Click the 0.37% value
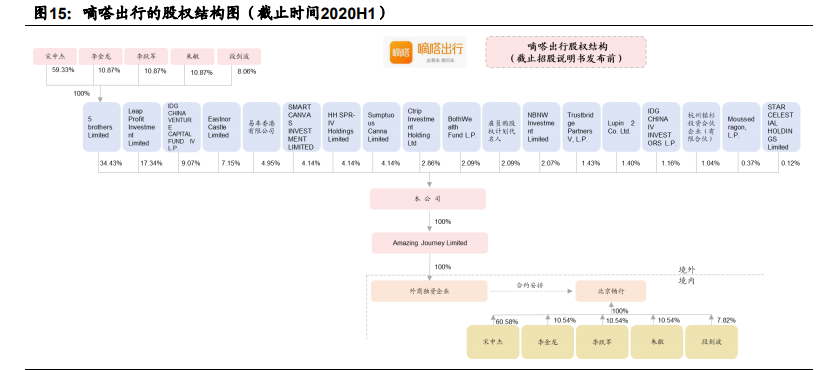Screen dimensions: 824x370 click(750, 163)
